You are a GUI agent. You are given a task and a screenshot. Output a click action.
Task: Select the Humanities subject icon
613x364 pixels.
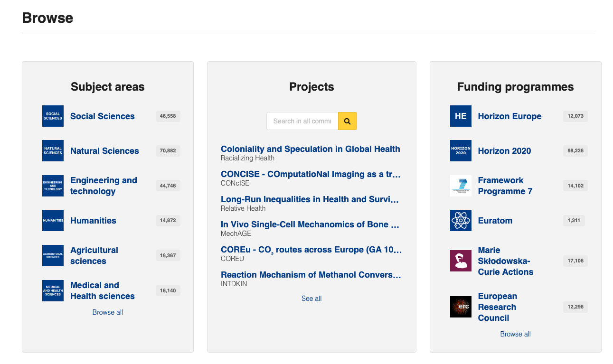click(53, 220)
